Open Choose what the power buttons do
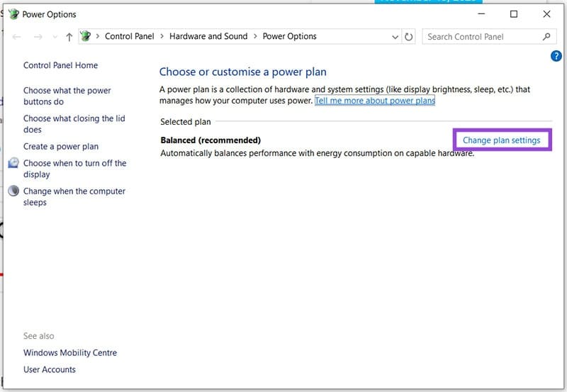Viewport: 567px width, 392px height. (67, 96)
